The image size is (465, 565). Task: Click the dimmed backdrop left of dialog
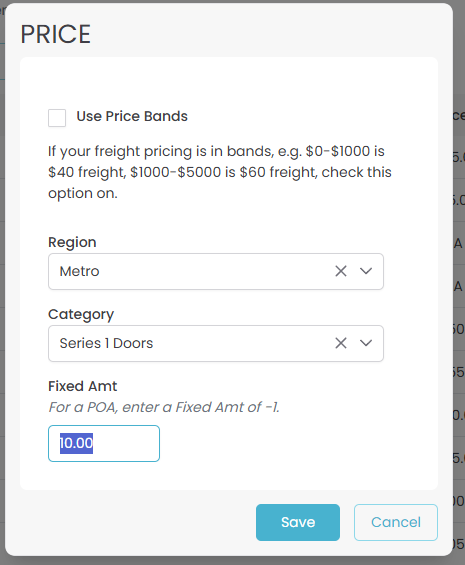tap(2, 288)
